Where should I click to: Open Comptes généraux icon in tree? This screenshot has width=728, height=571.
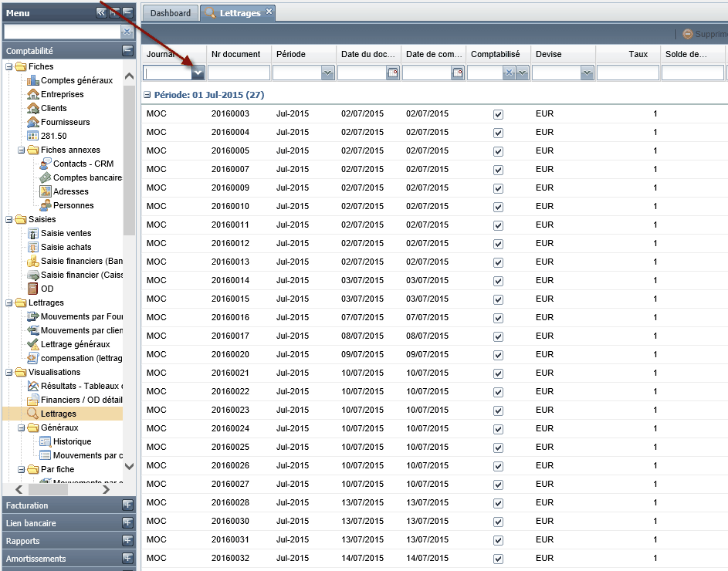click(x=33, y=81)
